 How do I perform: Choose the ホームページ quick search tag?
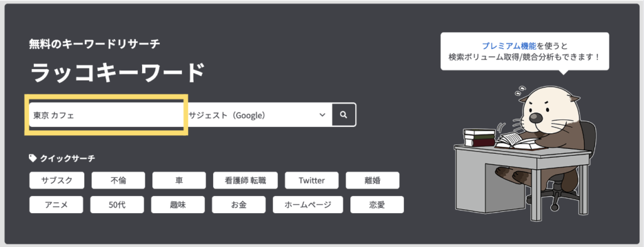(x=308, y=205)
